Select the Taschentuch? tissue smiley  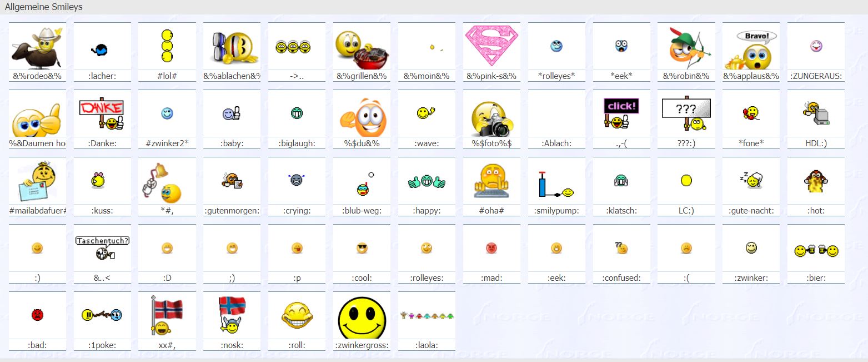(102, 248)
